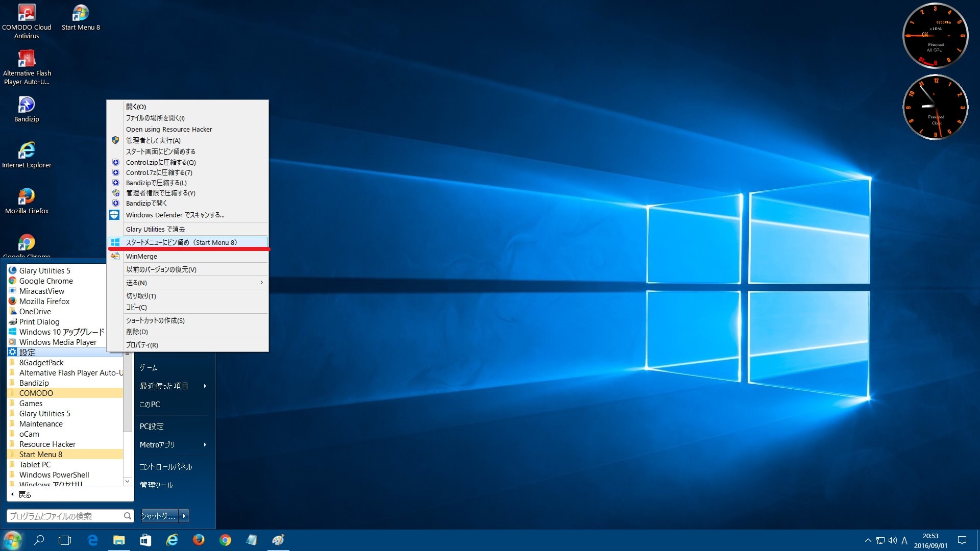The width and height of the screenshot is (980, 551).
Task: Click the Start orb button on taskbar
Action: pos(13,540)
